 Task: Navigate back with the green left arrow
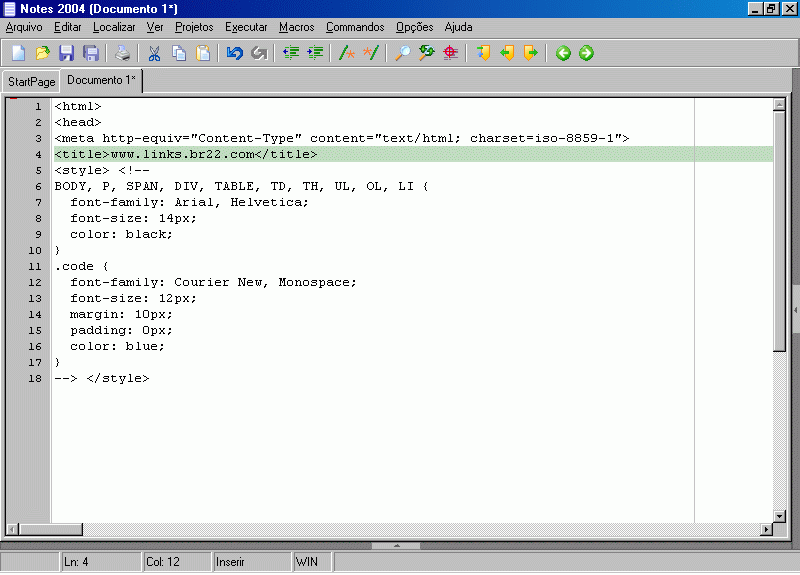(563, 53)
